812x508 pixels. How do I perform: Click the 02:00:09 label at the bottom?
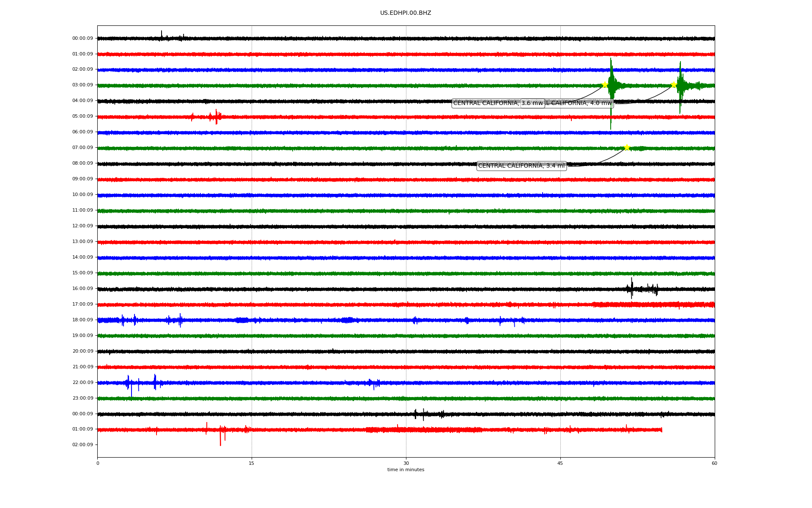82,445
